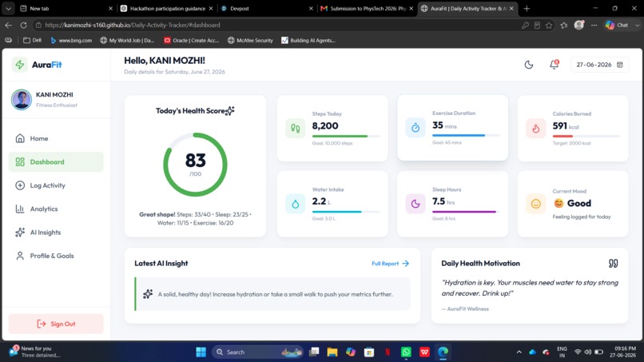Toggle dark mode with the moon icon
The width and height of the screenshot is (644, 362).
529,65
